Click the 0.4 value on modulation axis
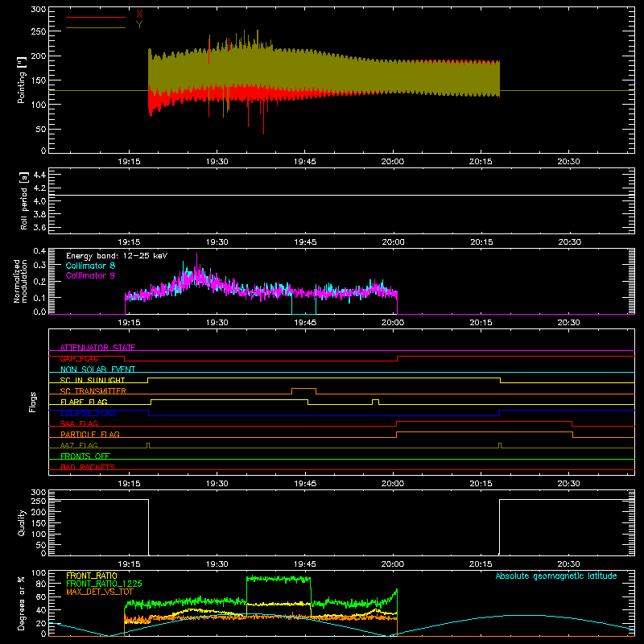Viewport: 644px width, 644px height. [39, 251]
